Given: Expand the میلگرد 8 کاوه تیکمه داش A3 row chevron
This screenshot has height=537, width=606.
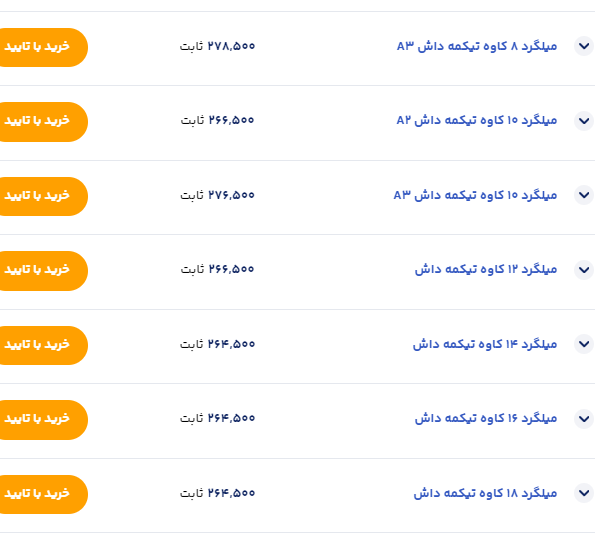Looking at the screenshot, I should pos(584,46).
